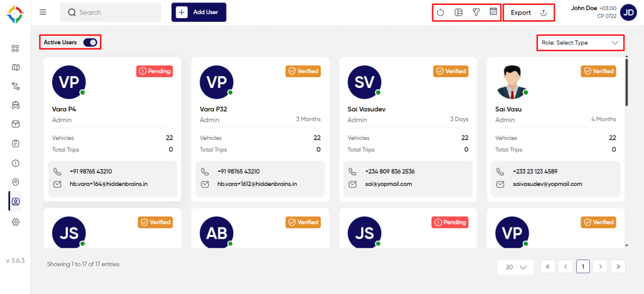
Task: Open the 20 entries per page dropdown
Action: (516, 267)
